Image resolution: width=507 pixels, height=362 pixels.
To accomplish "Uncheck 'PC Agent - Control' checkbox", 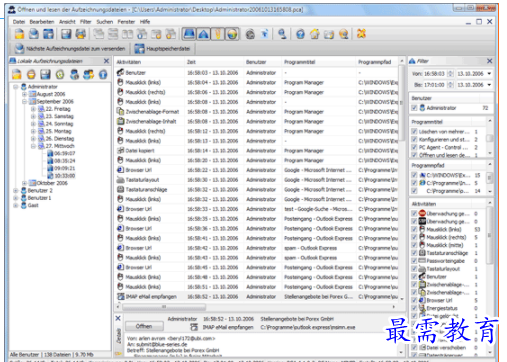I will pos(414,147).
